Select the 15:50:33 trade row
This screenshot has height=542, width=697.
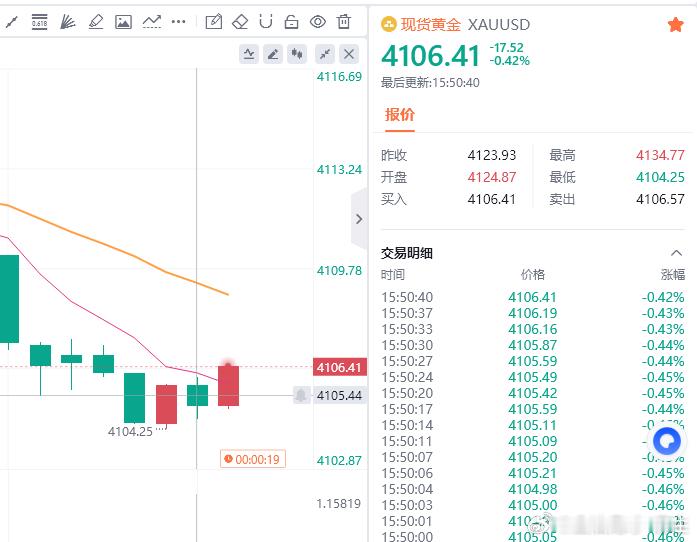click(533, 329)
